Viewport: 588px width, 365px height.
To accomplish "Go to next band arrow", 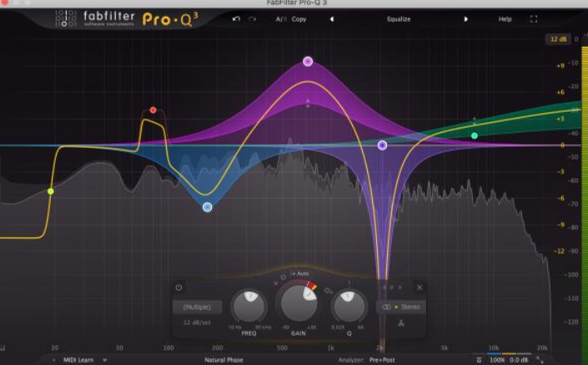I will [400, 287].
